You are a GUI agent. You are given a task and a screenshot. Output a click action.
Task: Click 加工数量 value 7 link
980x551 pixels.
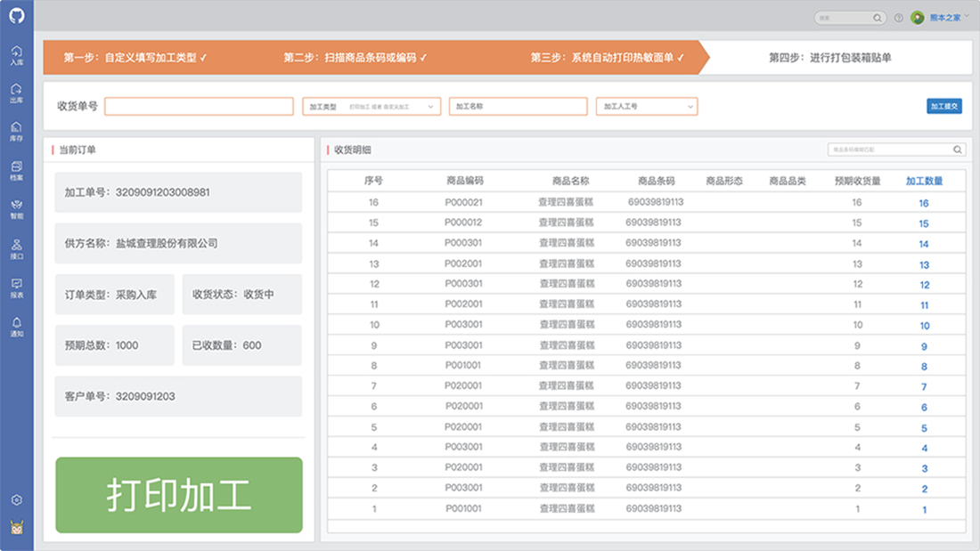pos(925,386)
